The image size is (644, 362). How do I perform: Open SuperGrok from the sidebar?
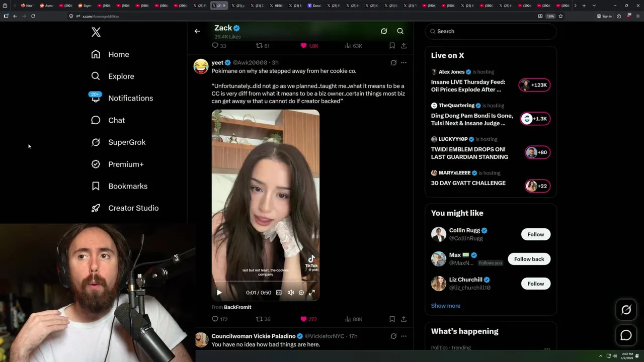118,142
